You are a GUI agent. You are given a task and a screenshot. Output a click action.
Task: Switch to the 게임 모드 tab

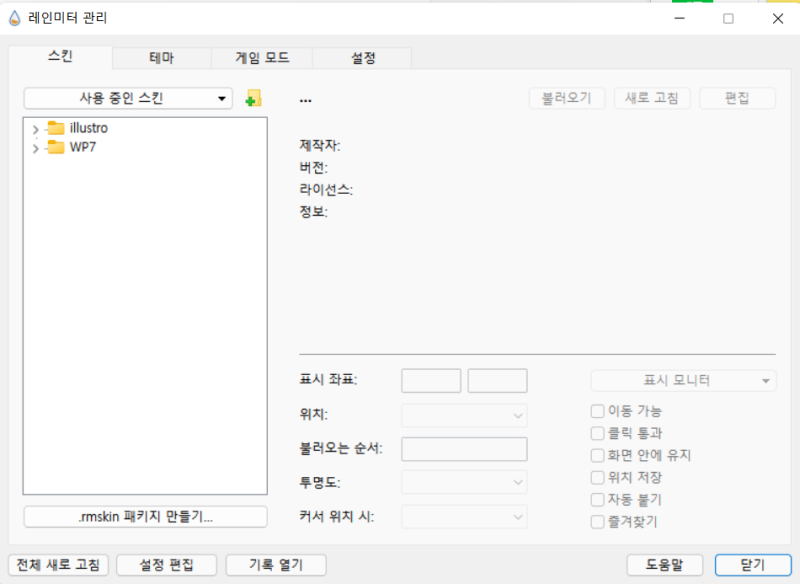(263, 58)
